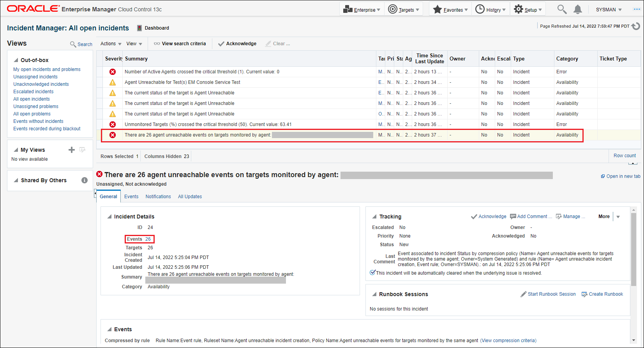Click the edit view icon in My Views
The image size is (644, 348).
tap(82, 150)
